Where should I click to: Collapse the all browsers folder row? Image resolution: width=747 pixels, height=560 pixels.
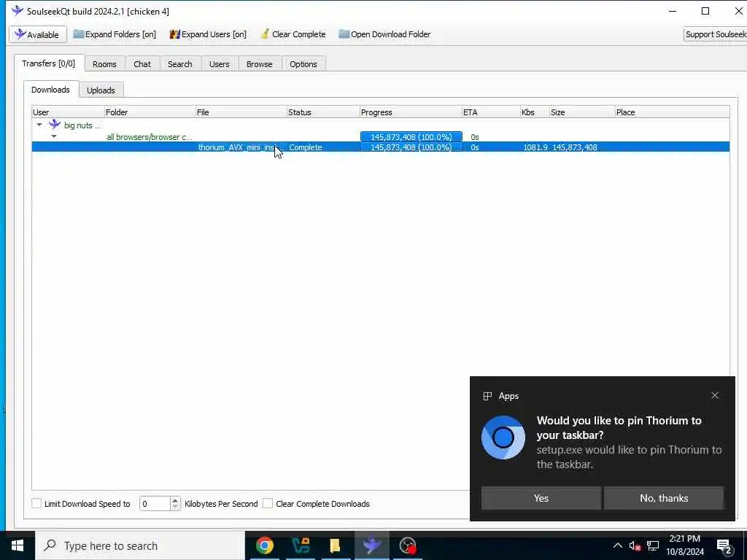[54, 136]
